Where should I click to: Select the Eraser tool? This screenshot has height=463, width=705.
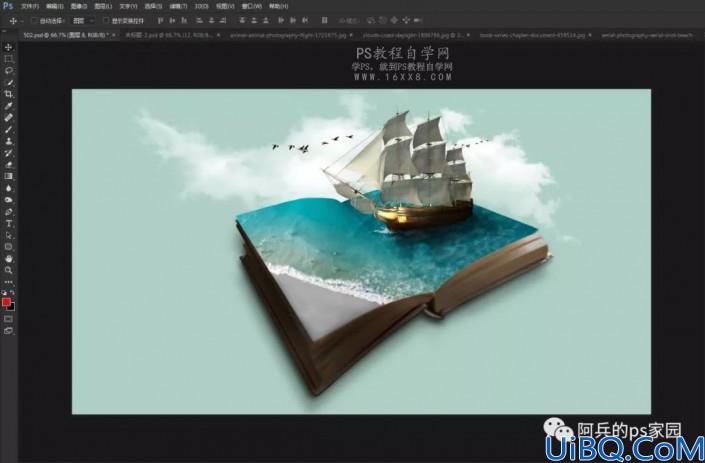click(x=8, y=165)
